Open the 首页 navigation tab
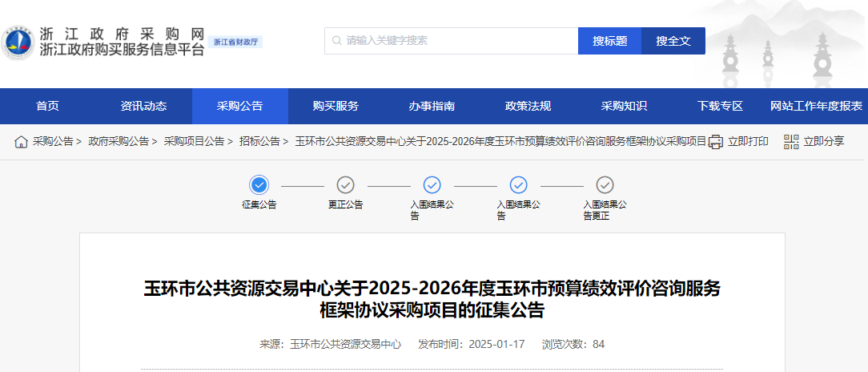The image size is (868, 372). click(47, 106)
